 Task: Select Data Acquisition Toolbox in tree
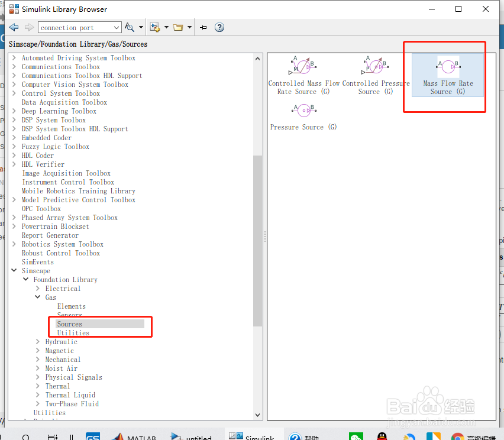pyautogui.click(x=64, y=102)
